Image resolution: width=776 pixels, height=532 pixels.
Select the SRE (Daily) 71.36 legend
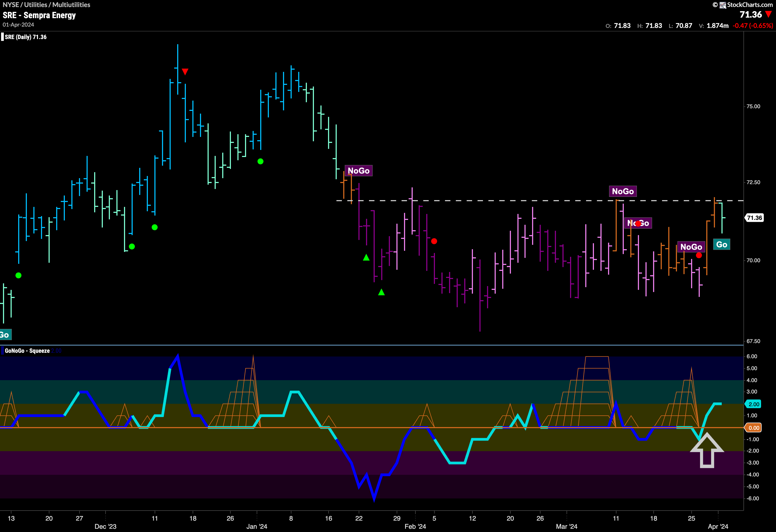point(26,37)
